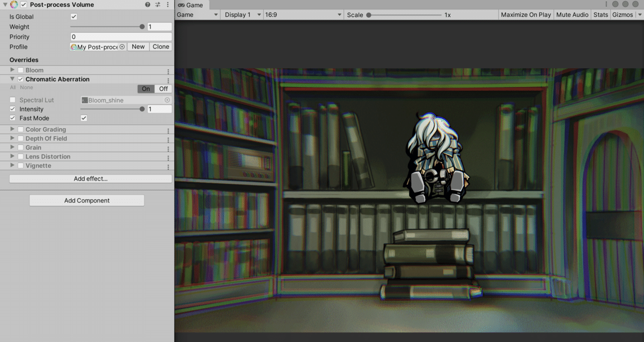Adjust the Chromatic Aberration Intensity slider
Image resolution: width=644 pixels, height=342 pixels.
(x=112, y=109)
